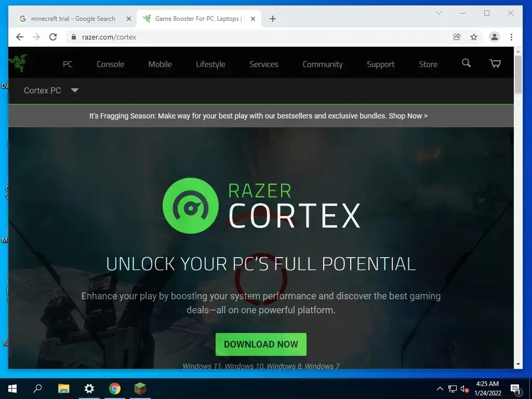The height and width of the screenshot is (399, 532).
Task: Open the Console navigation menu
Action: pyautogui.click(x=110, y=64)
